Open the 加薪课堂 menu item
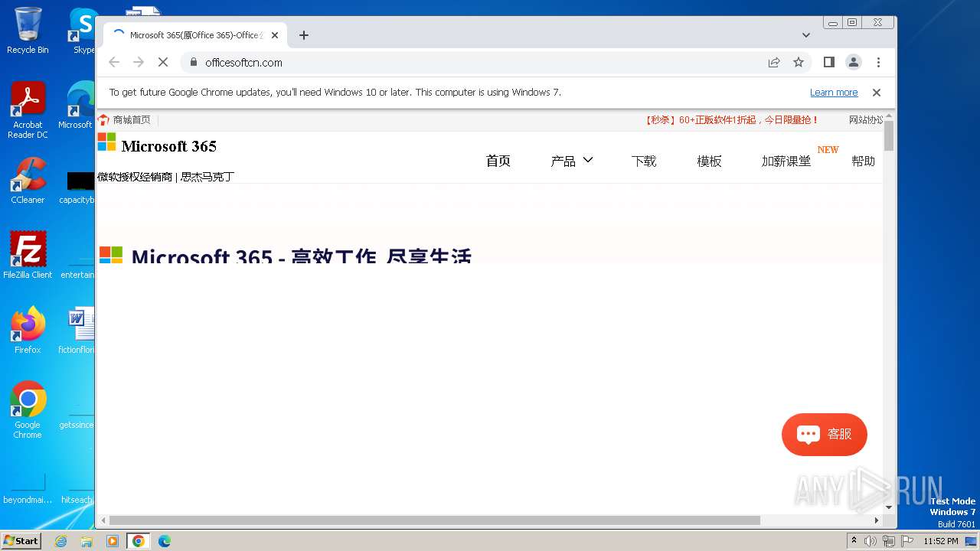This screenshot has height=551, width=980. (786, 161)
